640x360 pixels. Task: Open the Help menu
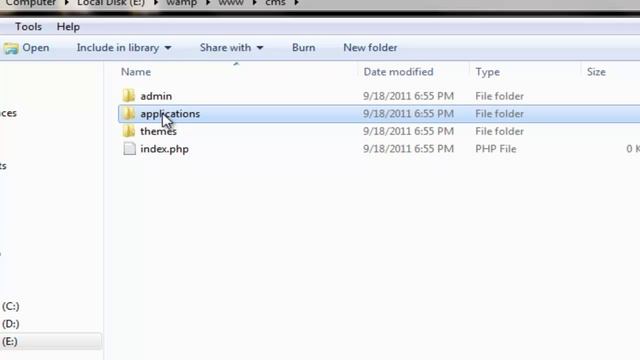(68, 27)
